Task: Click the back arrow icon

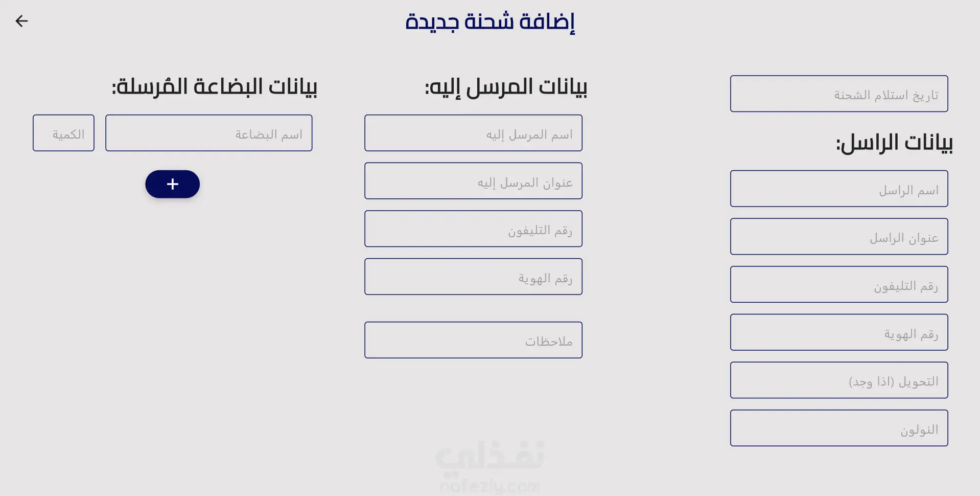Action: [21, 21]
